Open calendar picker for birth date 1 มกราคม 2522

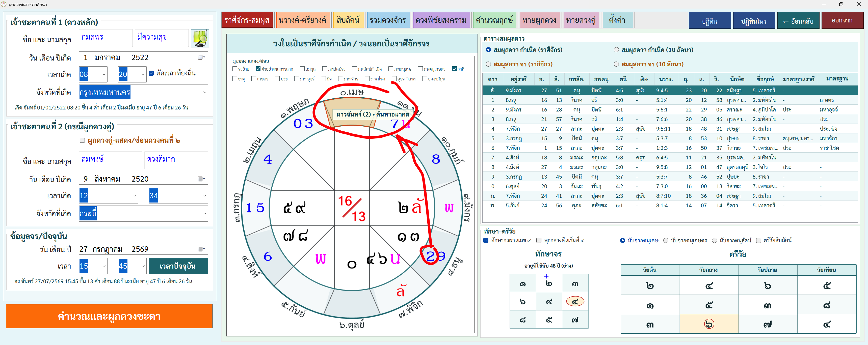tap(201, 57)
